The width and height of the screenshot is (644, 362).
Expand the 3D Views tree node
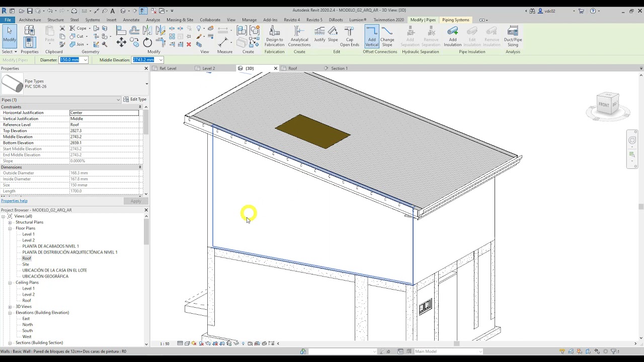click(10, 307)
